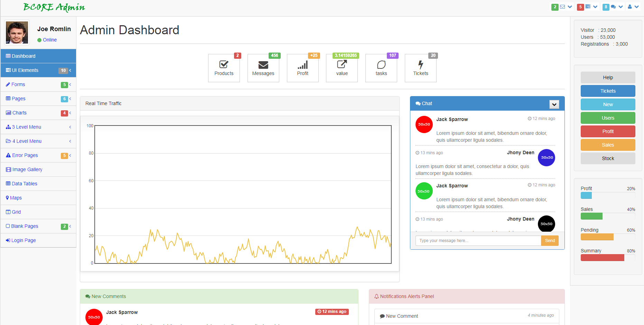Collapse the Chat panel with chevron button

point(554,104)
